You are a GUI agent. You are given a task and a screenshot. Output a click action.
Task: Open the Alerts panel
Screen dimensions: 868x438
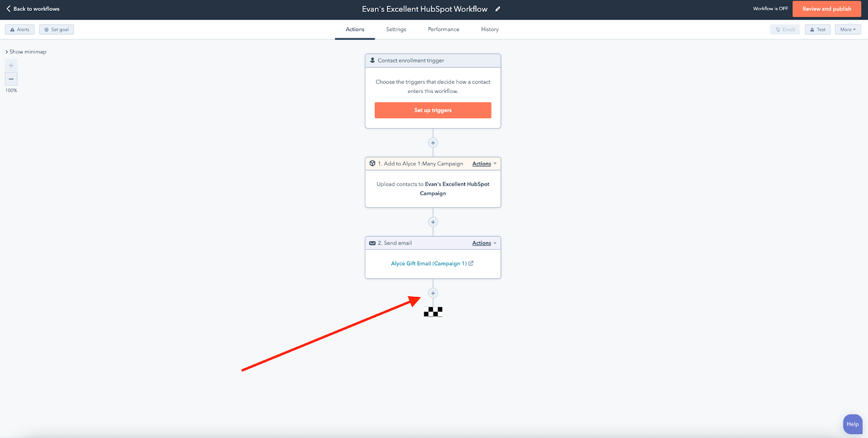pos(20,29)
